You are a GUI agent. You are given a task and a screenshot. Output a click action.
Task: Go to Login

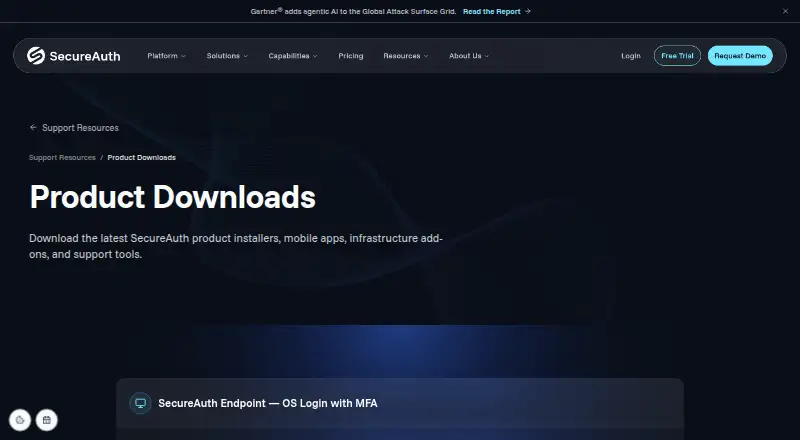coord(631,56)
